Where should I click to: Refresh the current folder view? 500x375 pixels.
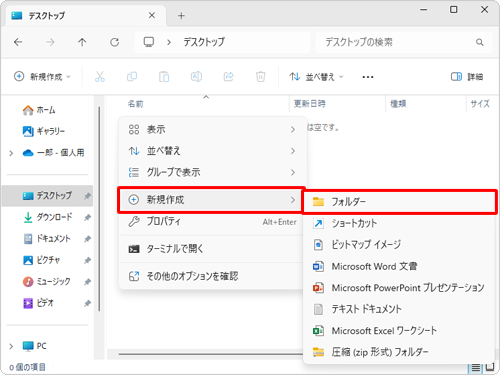point(115,42)
